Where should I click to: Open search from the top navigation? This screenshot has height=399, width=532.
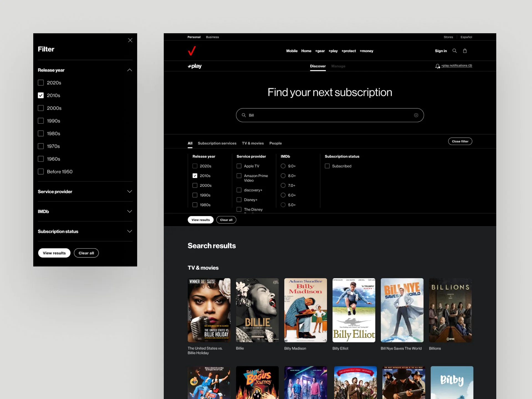click(454, 51)
